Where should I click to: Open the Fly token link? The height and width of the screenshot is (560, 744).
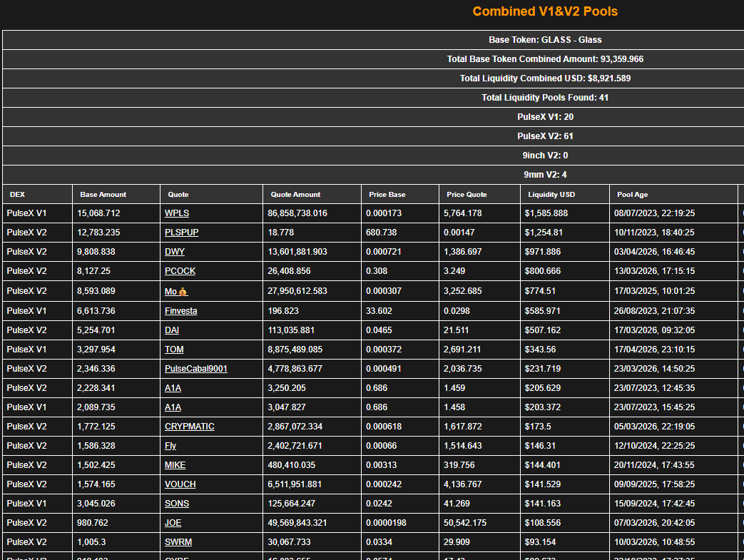(170, 446)
